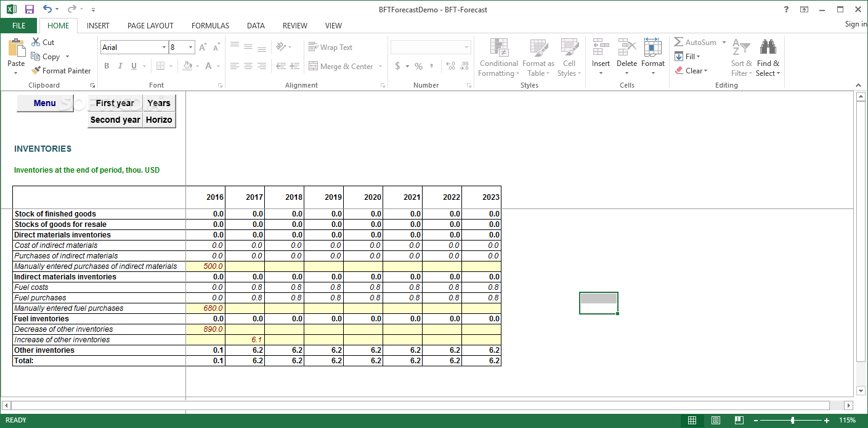
Task: Select the 500.0 manually entered purchases cell
Action: click(205, 266)
